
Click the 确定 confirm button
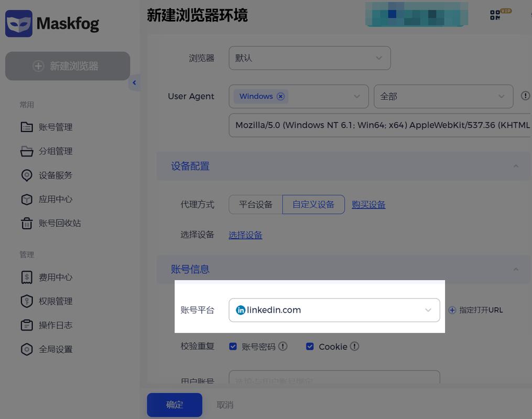(x=174, y=405)
